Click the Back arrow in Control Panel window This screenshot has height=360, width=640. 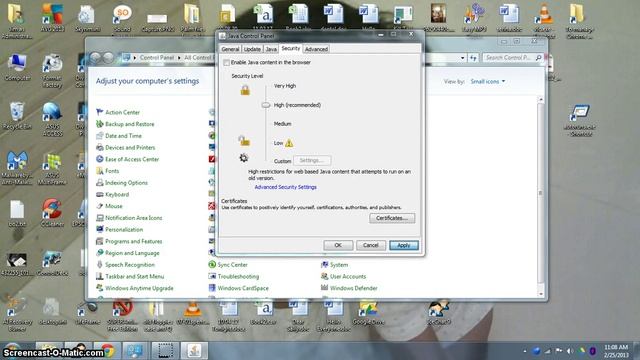tap(95, 58)
